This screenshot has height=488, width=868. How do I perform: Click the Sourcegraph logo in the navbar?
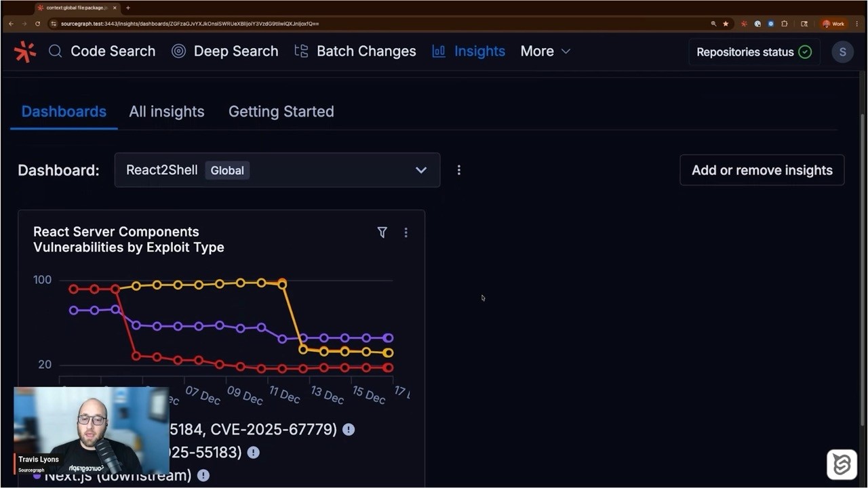click(x=25, y=52)
